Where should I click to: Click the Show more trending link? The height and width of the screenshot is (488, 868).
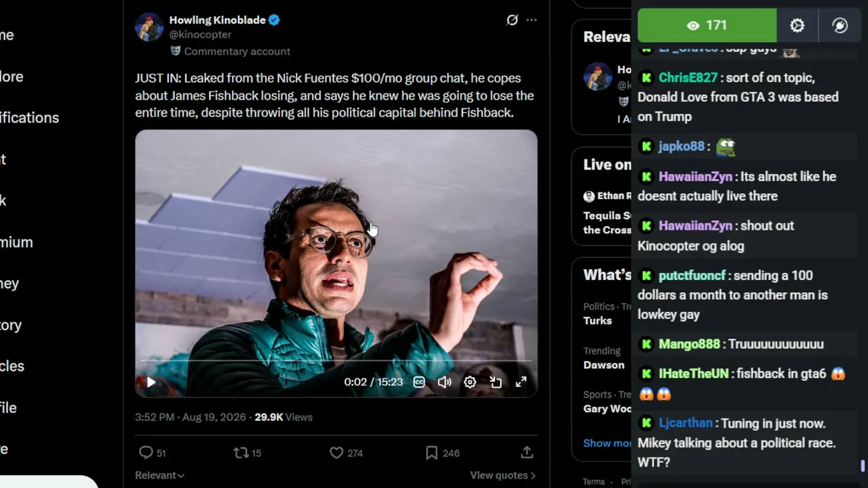608,443
